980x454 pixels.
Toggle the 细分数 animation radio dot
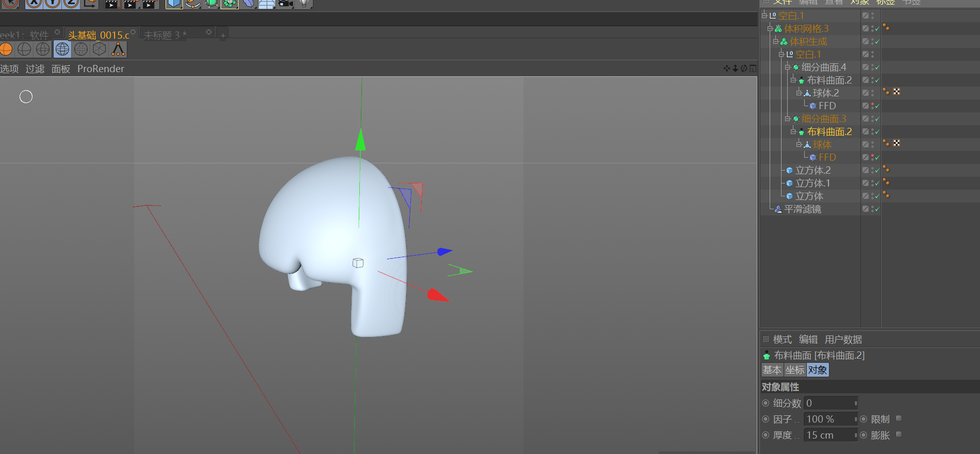(x=766, y=403)
